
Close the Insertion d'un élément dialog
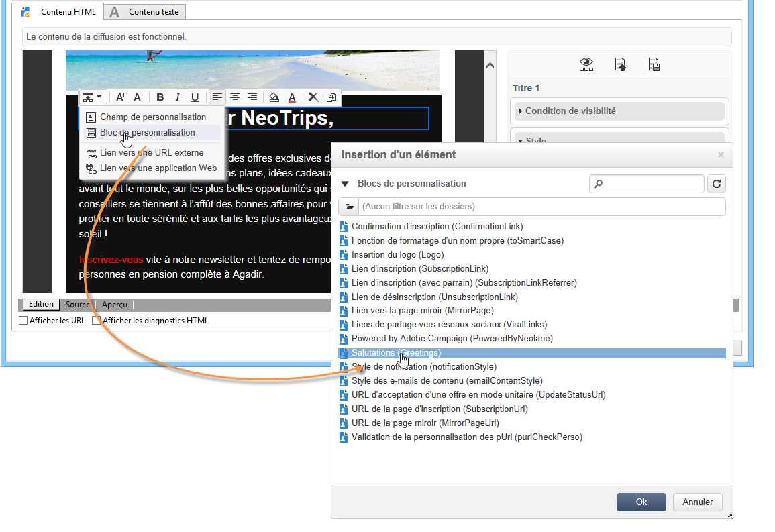click(721, 154)
